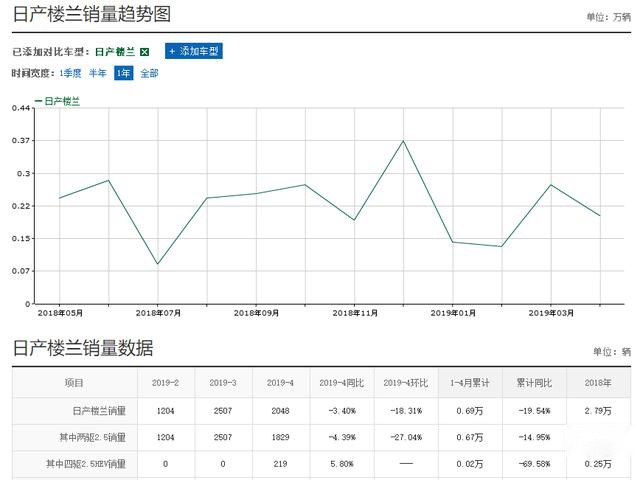
Task: Select the 1季度 time range
Action: 71,73
